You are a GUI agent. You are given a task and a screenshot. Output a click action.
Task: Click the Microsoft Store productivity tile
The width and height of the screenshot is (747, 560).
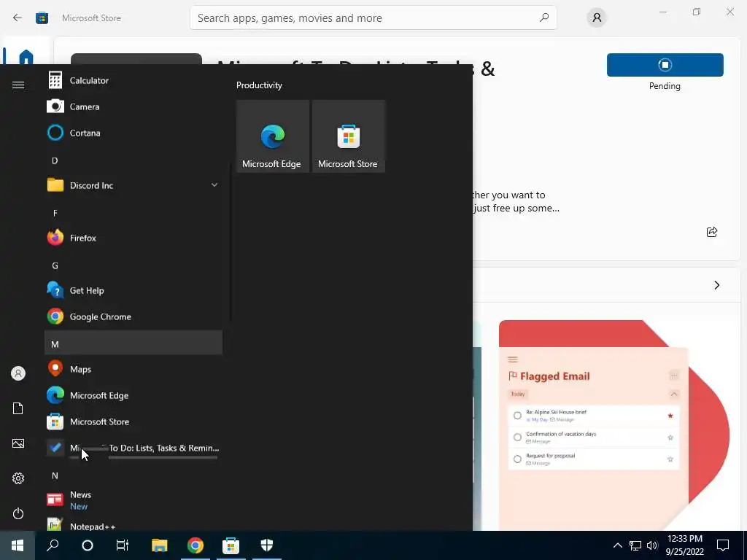pyautogui.click(x=348, y=136)
